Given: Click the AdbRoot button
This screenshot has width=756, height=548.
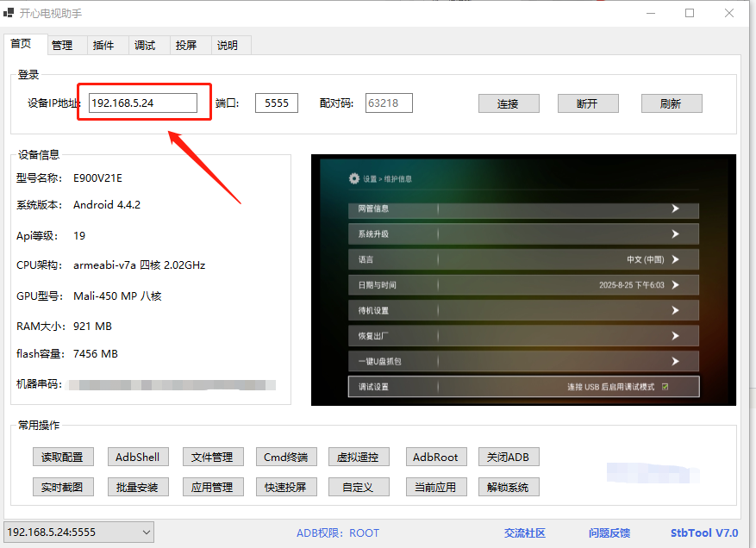Looking at the screenshot, I should pos(436,457).
